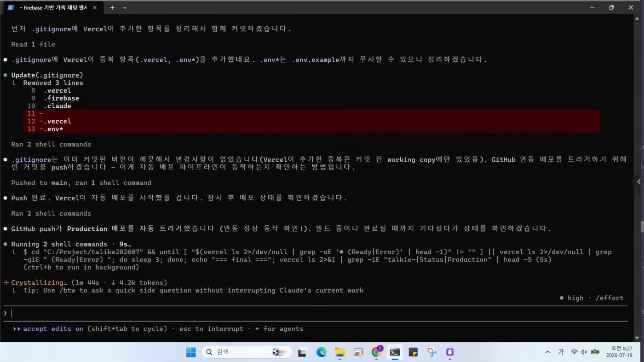
Task: Open Task View from the taskbar
Action: [302, 352]
